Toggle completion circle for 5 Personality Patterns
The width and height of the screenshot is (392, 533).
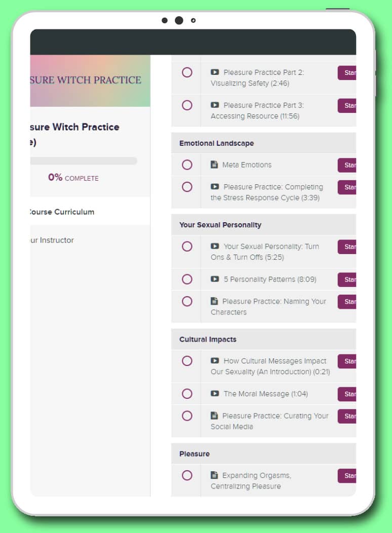[187, 279]
